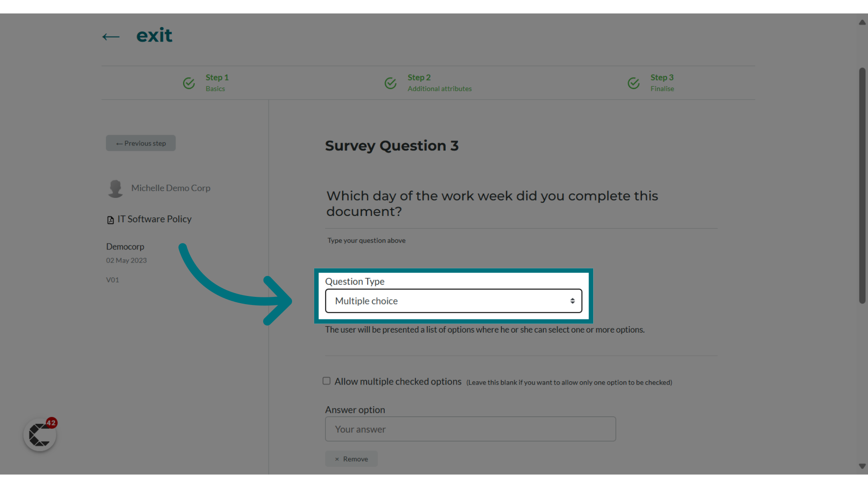This screenshot has width=868, height=488.
Task: Click the Step 1 Basics checkmark icon
Action: pyautogui.click(x=189, y=83)
